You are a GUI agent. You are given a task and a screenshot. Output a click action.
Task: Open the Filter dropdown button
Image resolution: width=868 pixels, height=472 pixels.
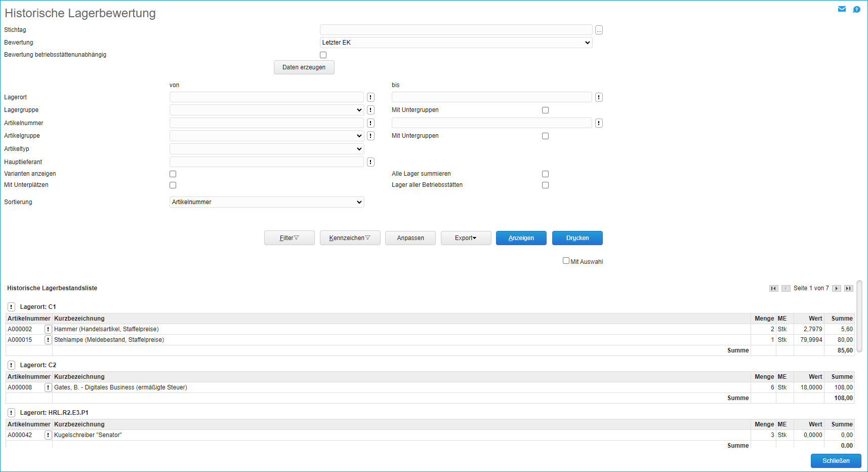290,238
